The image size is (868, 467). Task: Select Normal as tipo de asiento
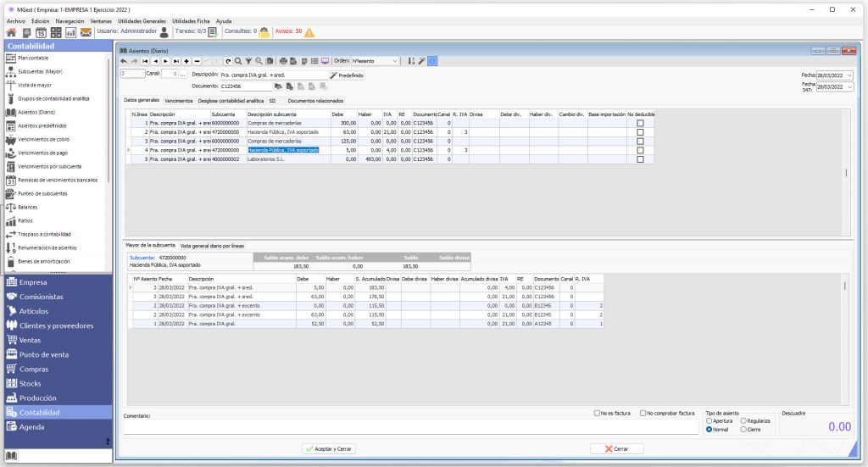709,430
